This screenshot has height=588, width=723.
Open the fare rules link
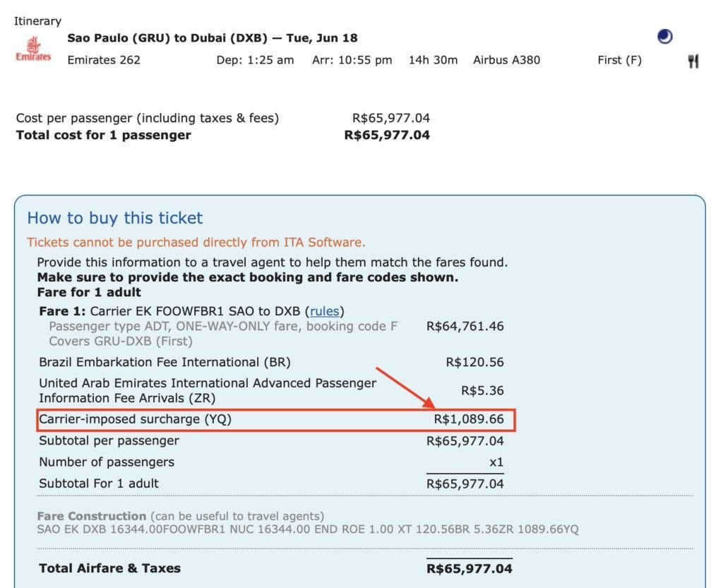click(x=325, y=311)
